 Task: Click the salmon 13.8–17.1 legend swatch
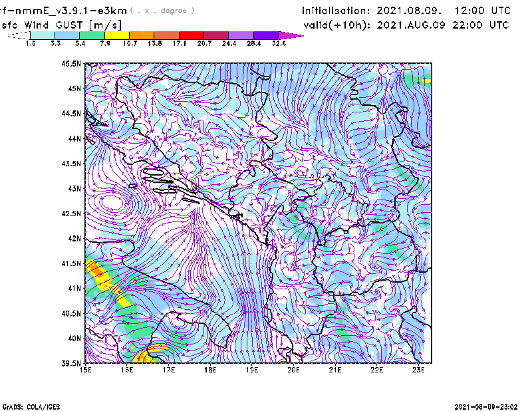167,35
